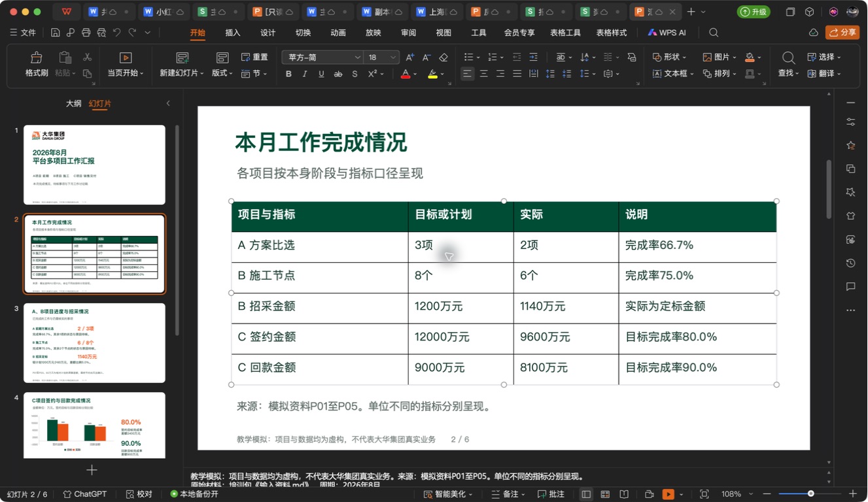Image resolution: width=868 pixels, height=502 pixels.
Task: Click the Find (查找) magnifier icon
Action: click(x=789, y=58)
